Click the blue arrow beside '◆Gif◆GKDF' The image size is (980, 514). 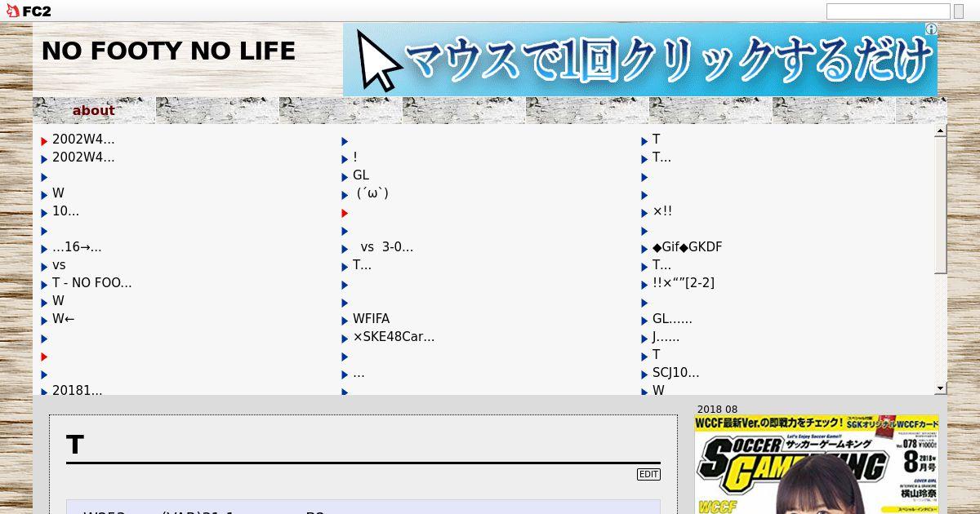tap(644, 249)
